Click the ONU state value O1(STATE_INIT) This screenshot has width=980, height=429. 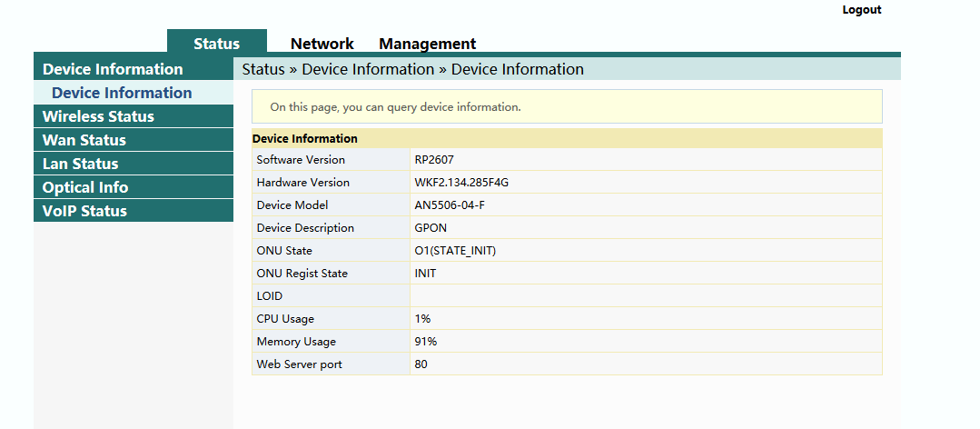[456, 251]
